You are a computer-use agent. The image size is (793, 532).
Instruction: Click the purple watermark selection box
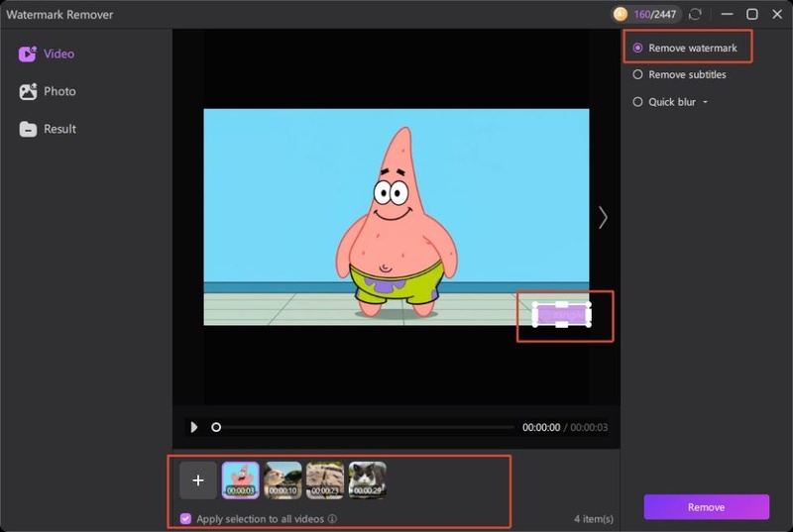point(561,315)
